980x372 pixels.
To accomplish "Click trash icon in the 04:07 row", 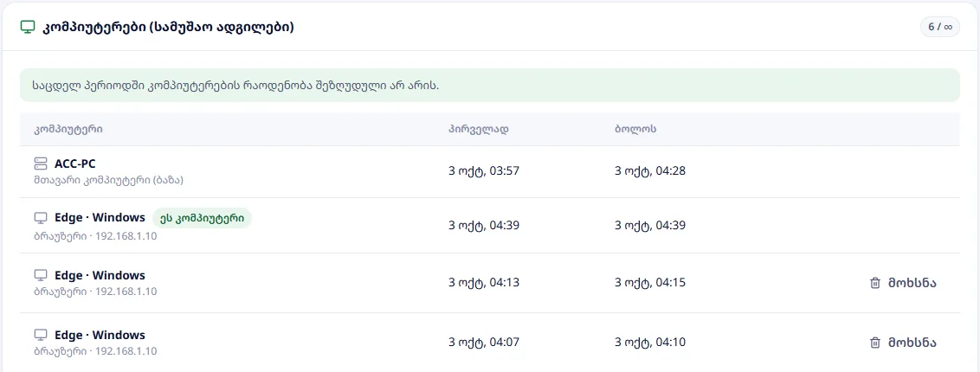I will click(875, 343).
